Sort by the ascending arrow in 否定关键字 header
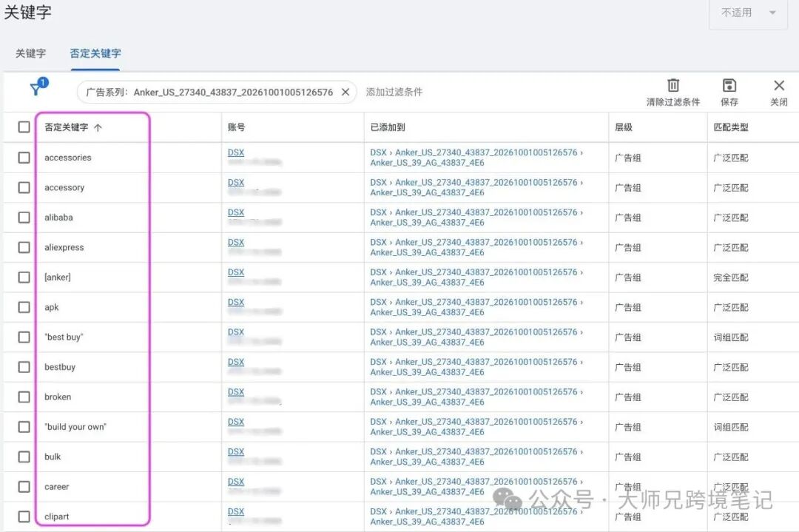 coord(98,127)
